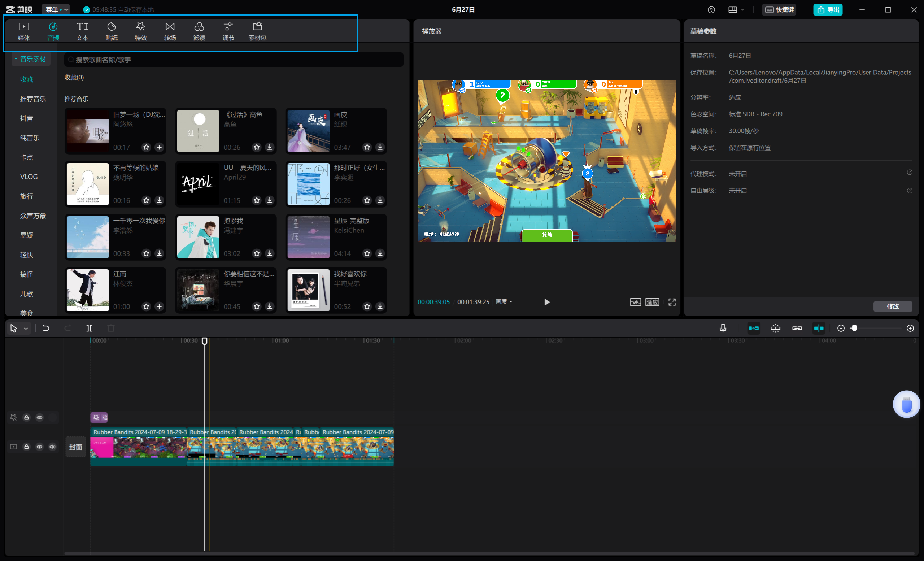Open the 滤镜 filters tab
The width and height of the screenshot is (924, 561).
(199, 31)
